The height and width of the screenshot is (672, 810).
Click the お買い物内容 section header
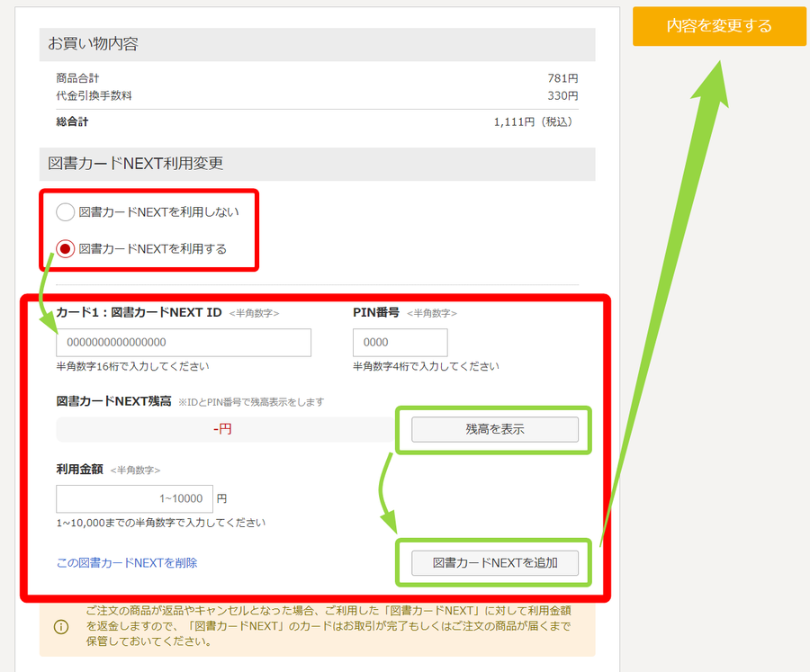317,44
